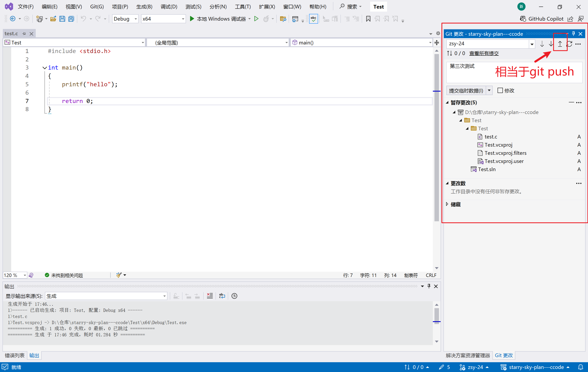Viewport: 588px width, 372px height.
Task: Open the Git(G) menu
Action: point(97,7)
